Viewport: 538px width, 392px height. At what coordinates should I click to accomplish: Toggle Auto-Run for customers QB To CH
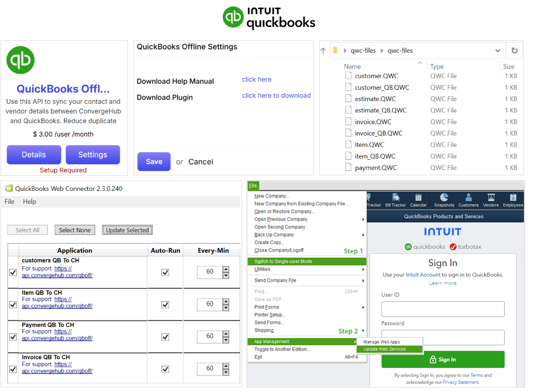(165, 272)
